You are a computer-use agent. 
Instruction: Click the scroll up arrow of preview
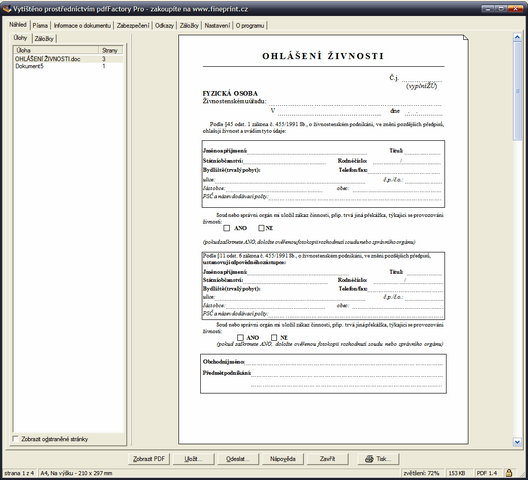(x=517, y=37)
